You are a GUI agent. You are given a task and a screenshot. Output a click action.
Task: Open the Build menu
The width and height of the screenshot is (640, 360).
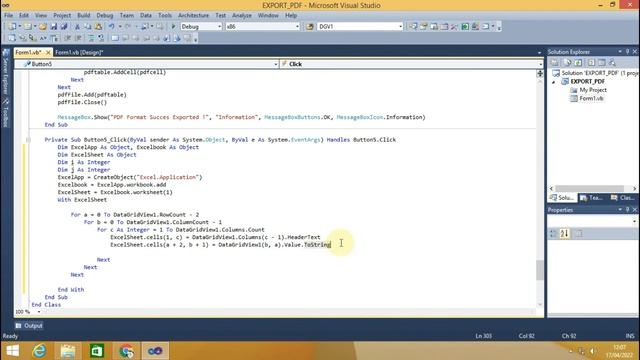click(x=84, y=16)
